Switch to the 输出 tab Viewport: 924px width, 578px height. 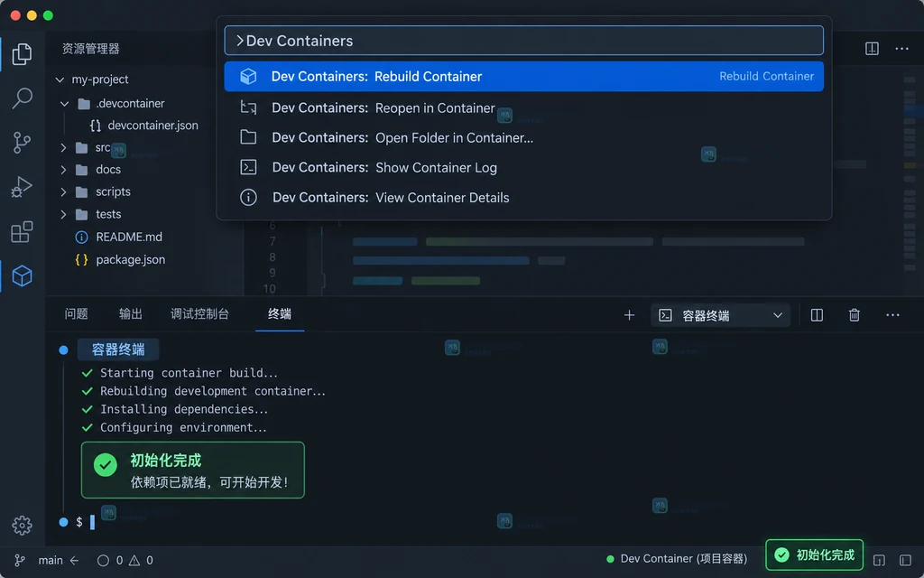click(x=130, y=313)
